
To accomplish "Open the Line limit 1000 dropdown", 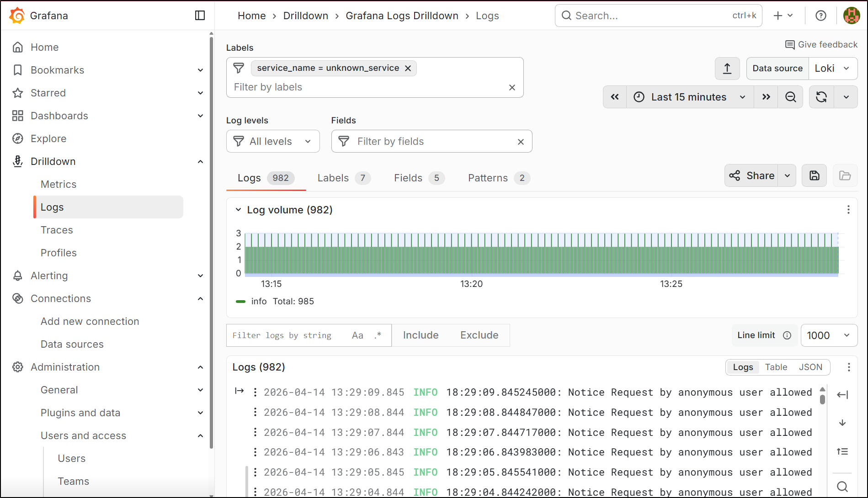I will pos(829,335).
